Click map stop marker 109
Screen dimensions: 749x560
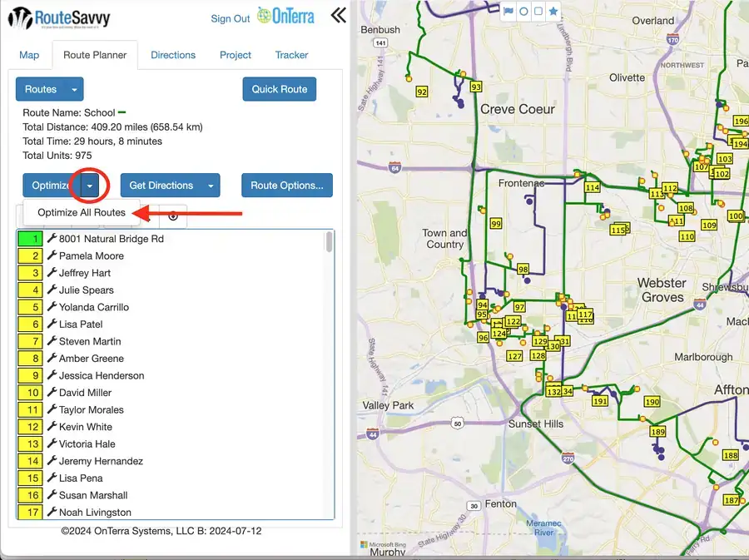coord(709,225)
